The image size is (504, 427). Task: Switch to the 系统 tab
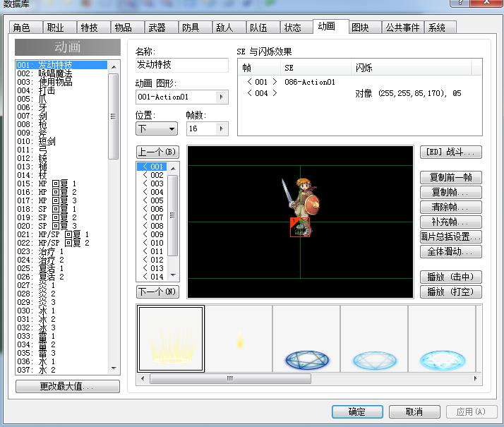point(440,28)
